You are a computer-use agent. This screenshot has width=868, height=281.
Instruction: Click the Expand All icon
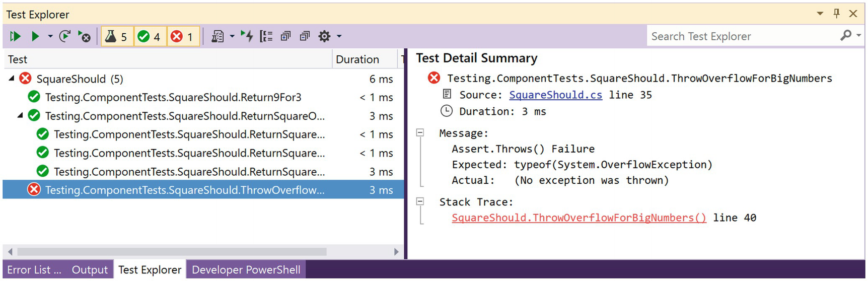[x=285, y=36]
